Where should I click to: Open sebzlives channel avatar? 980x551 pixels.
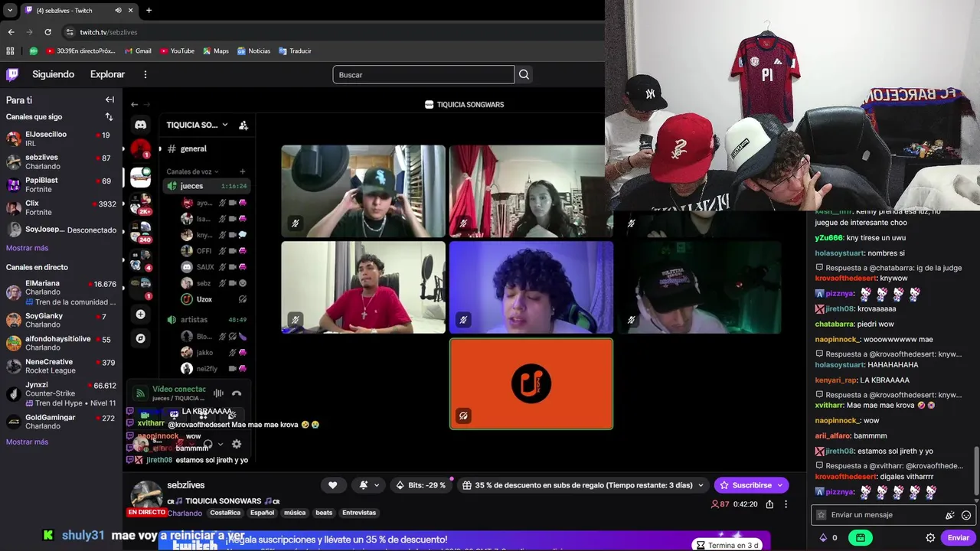coord(145,495)
